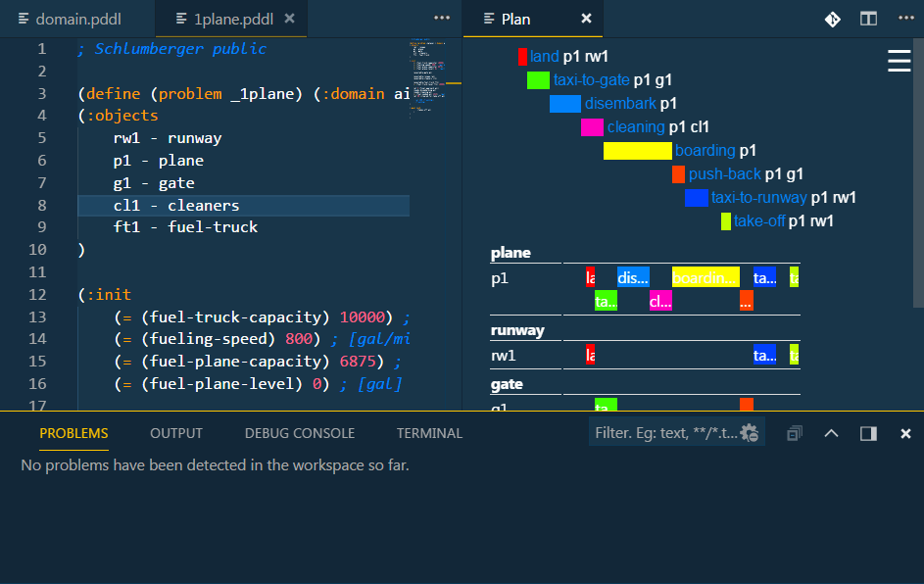Open the DEBUG CONSOLE tab
The height and width of the screenshot is (584, 924).
[x=300, y=434]
